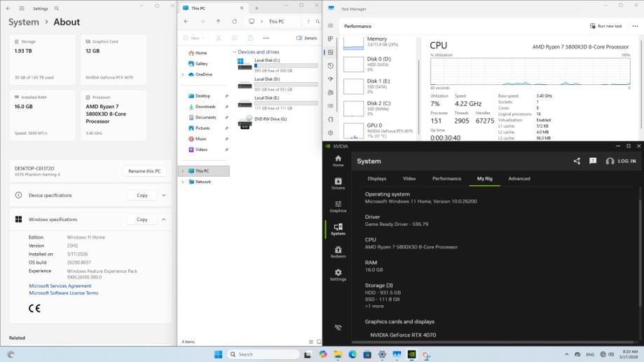644x362 pixels.
Task: Expand Network tree node
Action: 183,182
